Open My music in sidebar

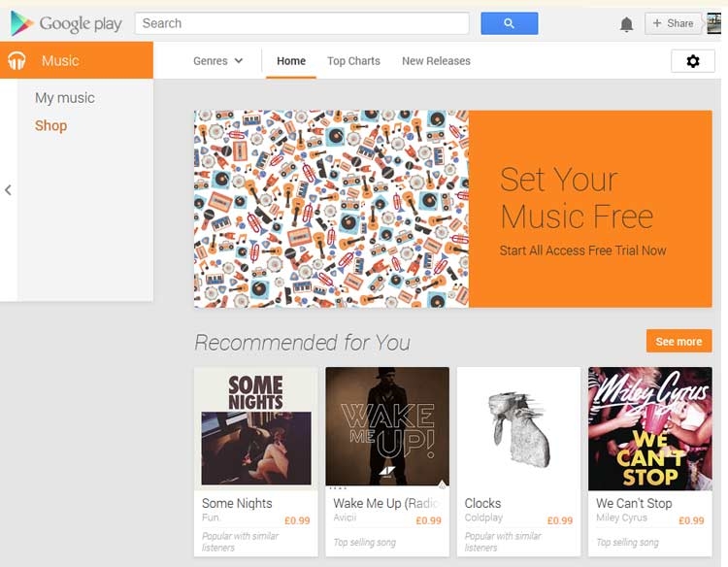(65, 98)
